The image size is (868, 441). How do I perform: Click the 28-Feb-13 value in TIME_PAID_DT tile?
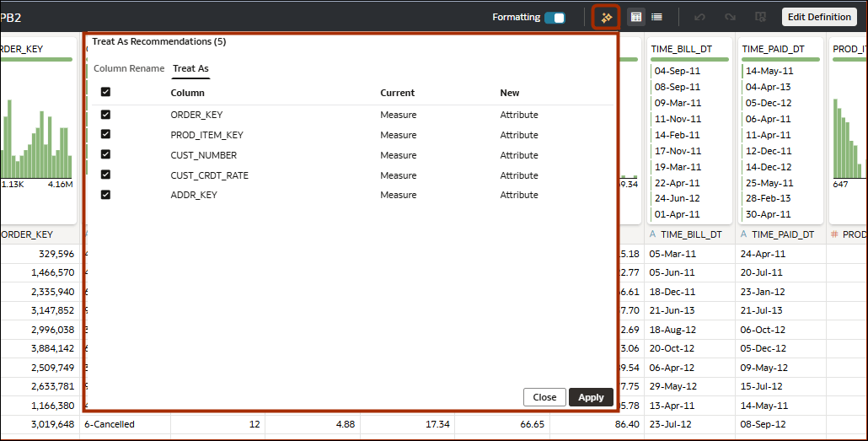(x=769, y=198)
